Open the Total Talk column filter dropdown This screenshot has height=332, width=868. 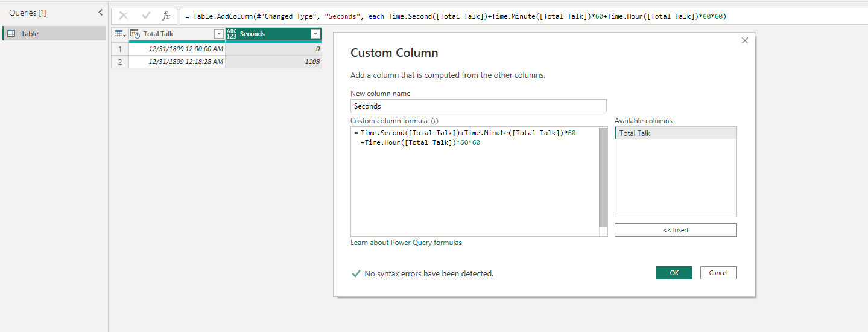pos(219,34)
